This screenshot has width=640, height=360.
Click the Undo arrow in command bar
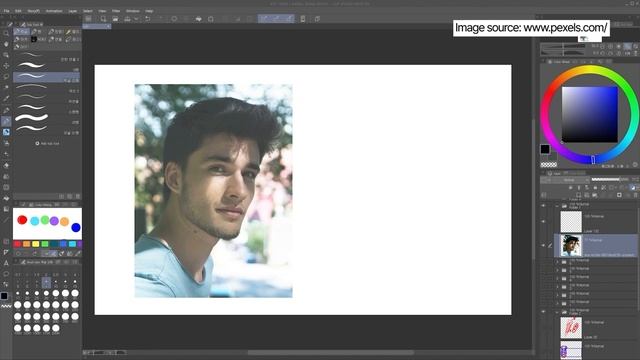[148, 19]
